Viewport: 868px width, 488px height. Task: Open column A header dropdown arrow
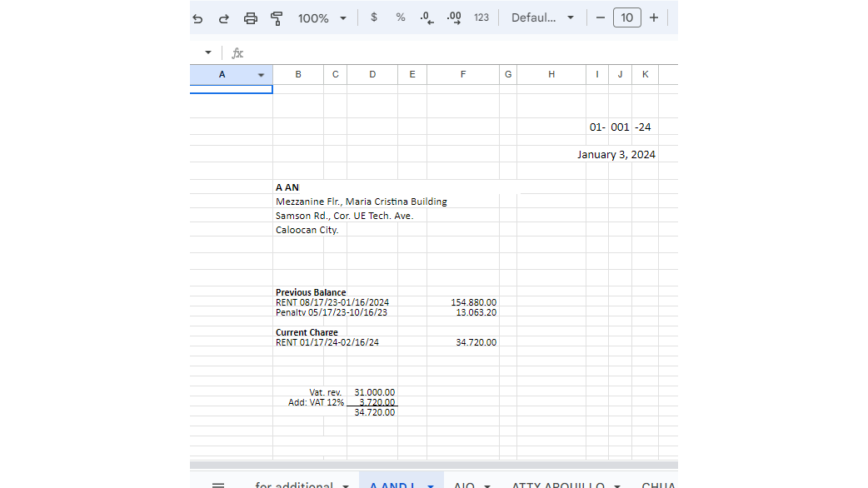pyautogui.click(x=261, y=75)
